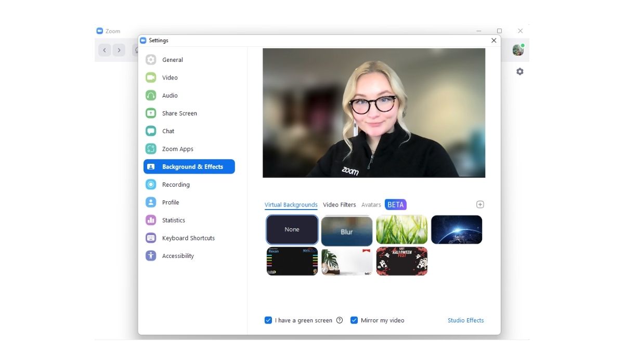624x364 pixels.
Task: Go to Keyboard Shortcuts settings
Action: pyautogui.click(x=188, y=238)
